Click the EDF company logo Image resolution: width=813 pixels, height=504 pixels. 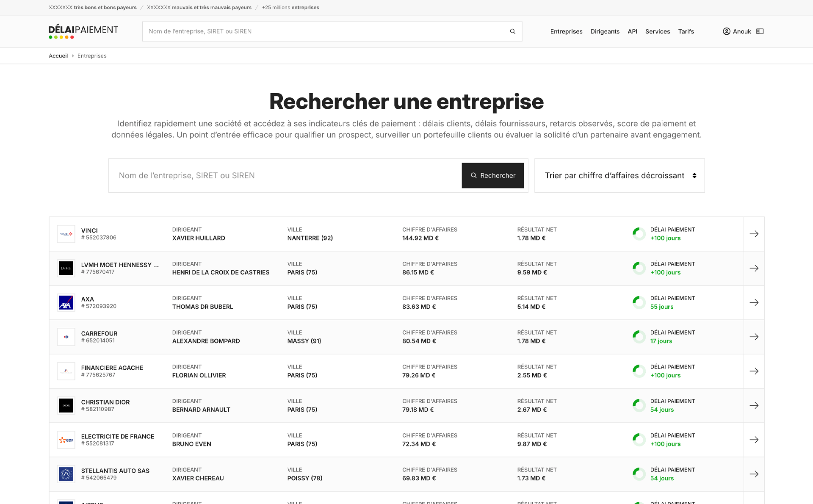coord(66,440)
